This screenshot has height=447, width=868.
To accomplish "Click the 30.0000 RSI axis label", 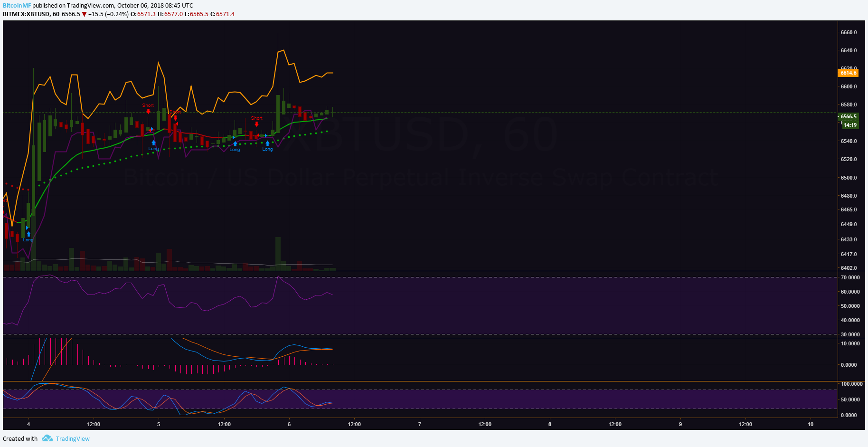I will tap(850, 334).
